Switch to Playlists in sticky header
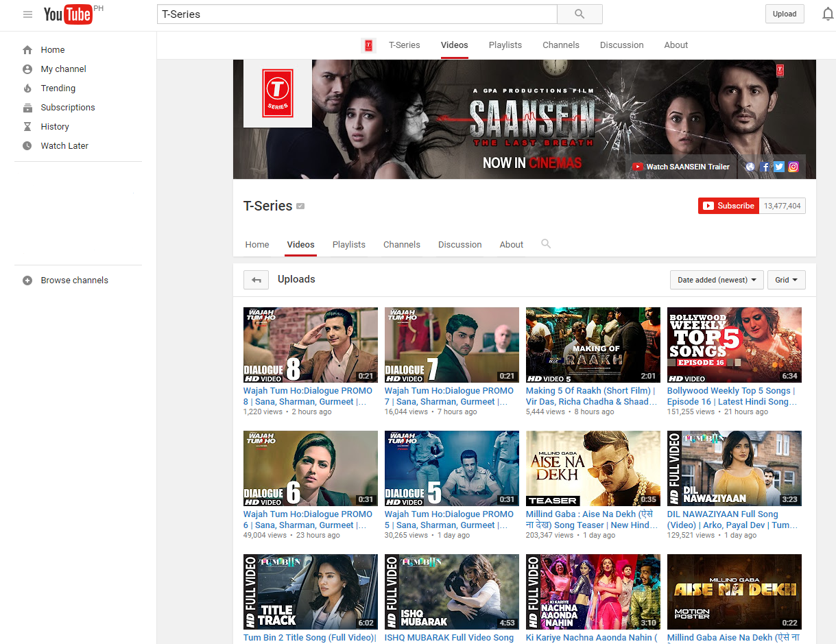This screenshot has height=644, width=836. pos(505,45)
